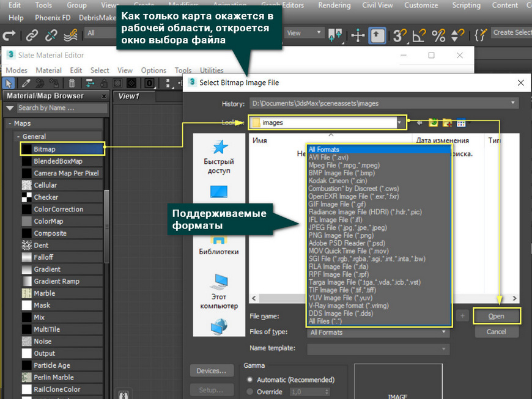
Task: Activate the Select and Manipulate crosshair icon
Action: pos(358,35)
